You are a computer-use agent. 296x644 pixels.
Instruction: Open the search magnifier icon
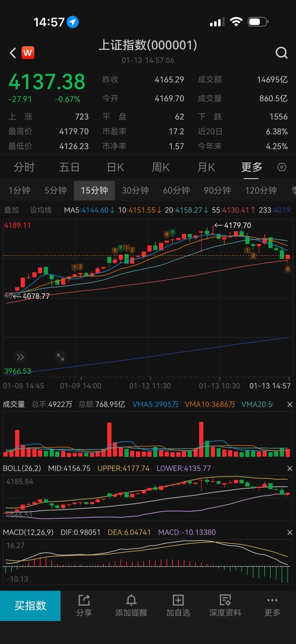(281, 53)
